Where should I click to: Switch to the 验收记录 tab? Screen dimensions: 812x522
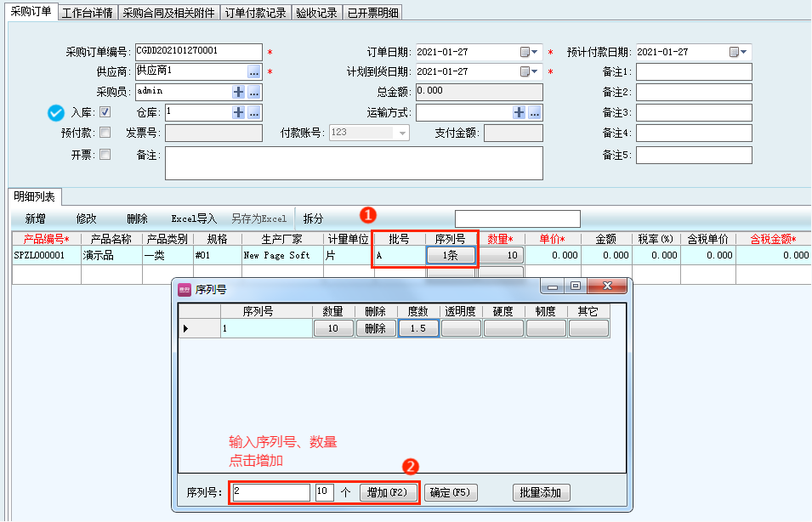pos(316,13)
